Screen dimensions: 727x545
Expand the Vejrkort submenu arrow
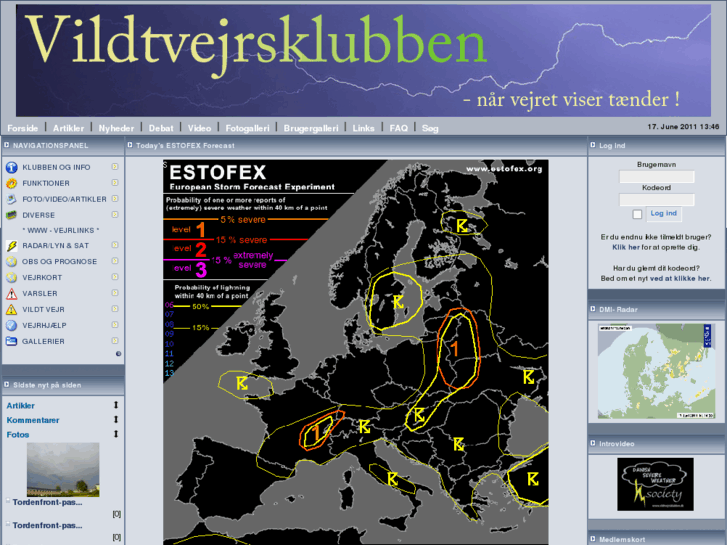tap(115, 277)
